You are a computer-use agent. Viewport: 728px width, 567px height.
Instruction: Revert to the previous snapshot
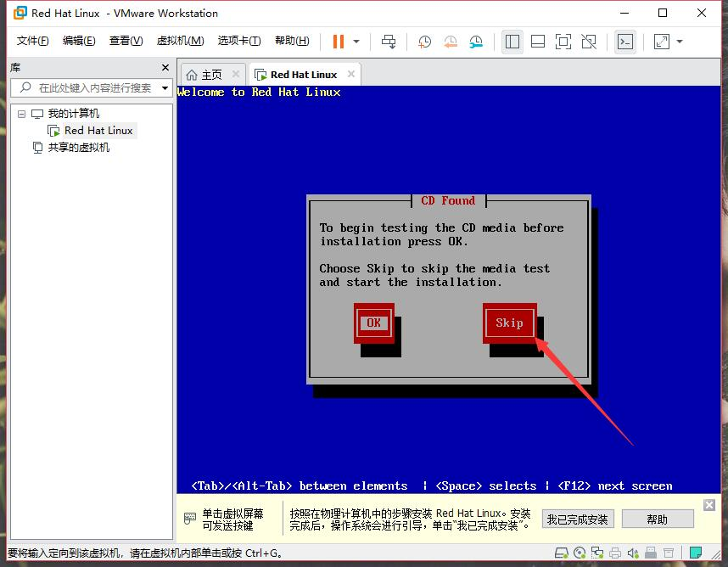450,42
